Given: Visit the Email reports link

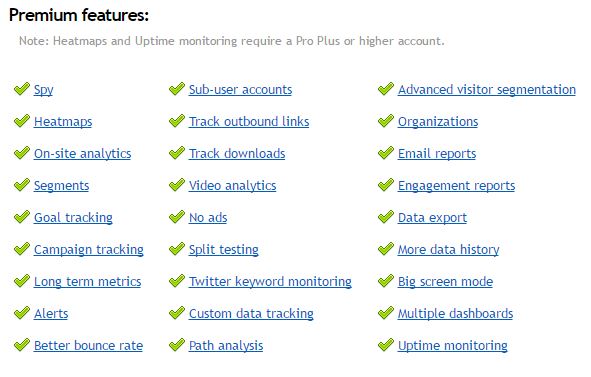Looking at the screenshot, I should pos(437,154).
